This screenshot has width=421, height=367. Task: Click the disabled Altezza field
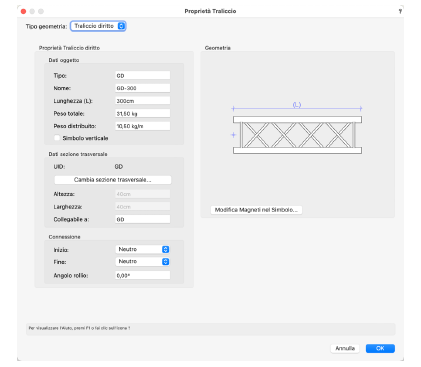click(x=143, y=194)
